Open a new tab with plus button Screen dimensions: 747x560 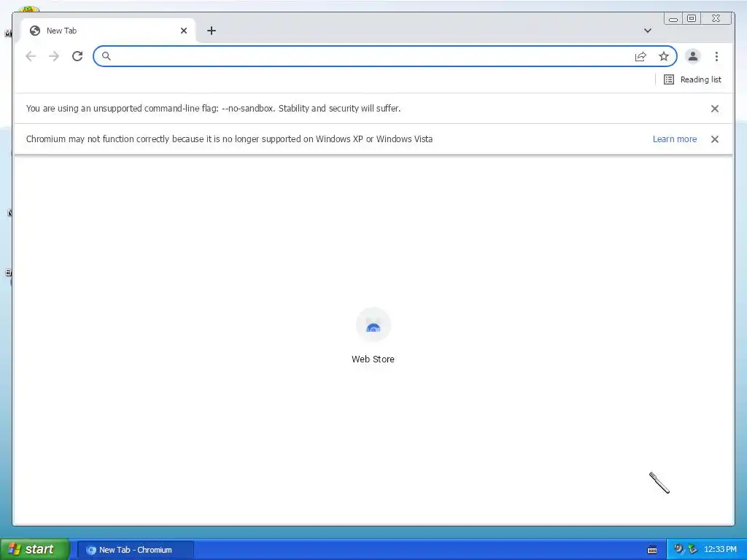click(212, 31)
